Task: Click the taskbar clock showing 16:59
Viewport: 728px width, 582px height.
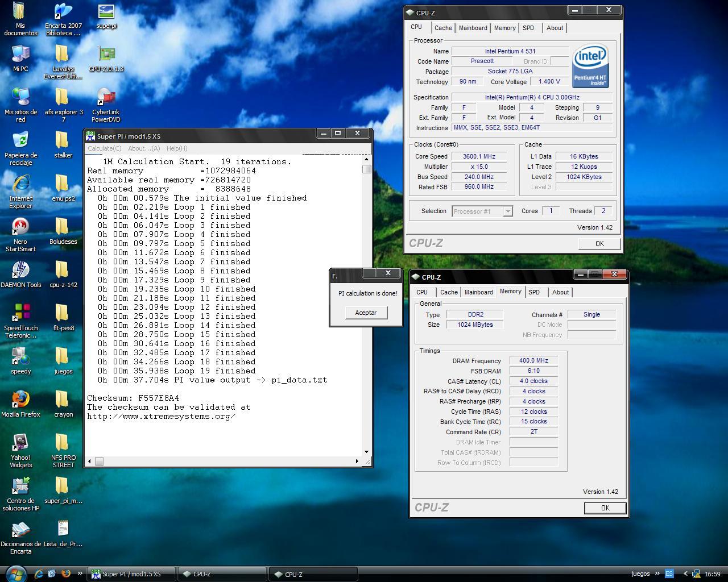Action: pyautogui.click(x=712, y=574)
